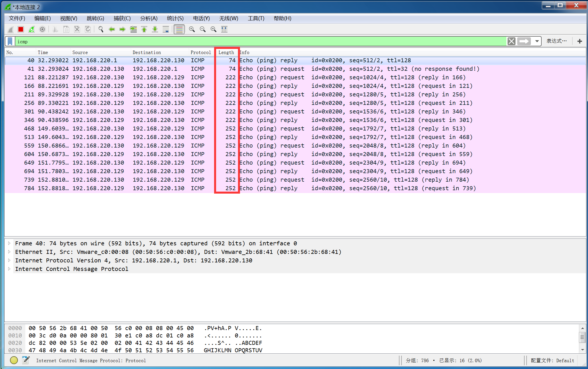Expand Internet Protocol Version 4 row
Image resolution: width=588 pixels, height=369 pixels.
[9, 260]
